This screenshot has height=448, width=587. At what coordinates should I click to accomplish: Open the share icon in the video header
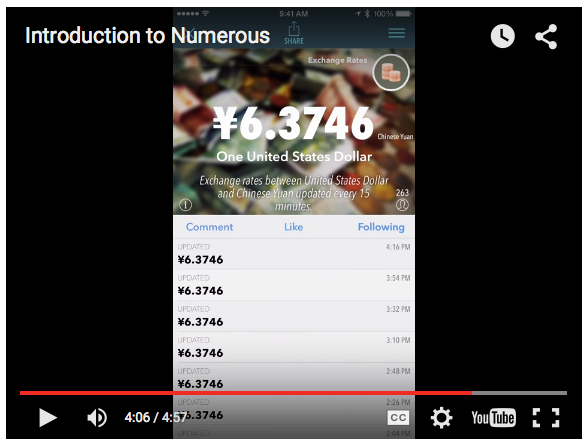[x=546, y=37]
